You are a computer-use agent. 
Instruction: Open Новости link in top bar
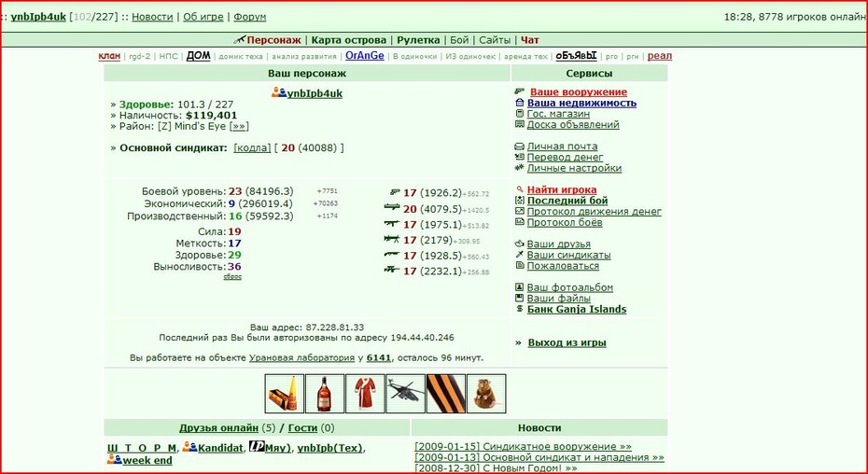pyautogui.click(x=152, y=17)
